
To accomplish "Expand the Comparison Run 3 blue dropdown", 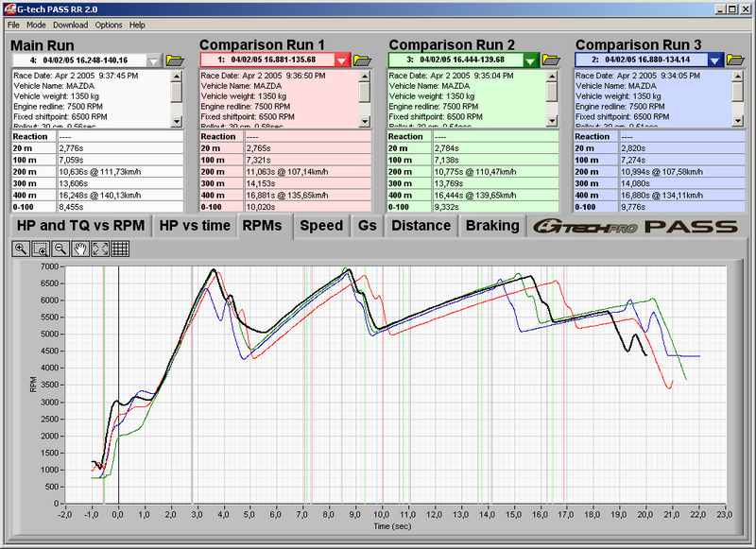I will click(x=714, y=60).
